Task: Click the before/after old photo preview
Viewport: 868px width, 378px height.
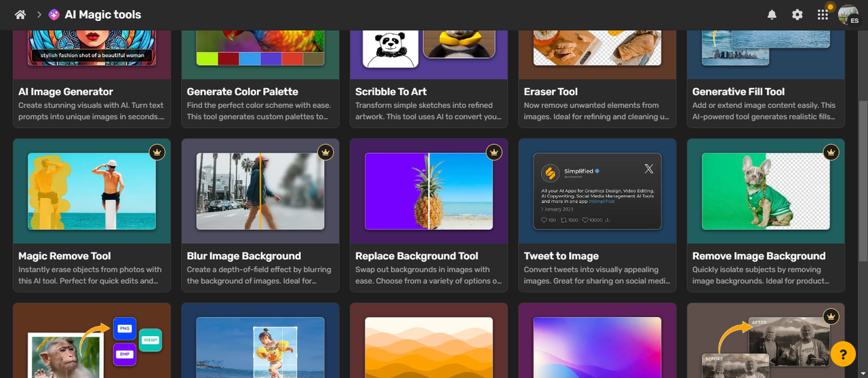Action: [766, 348]
